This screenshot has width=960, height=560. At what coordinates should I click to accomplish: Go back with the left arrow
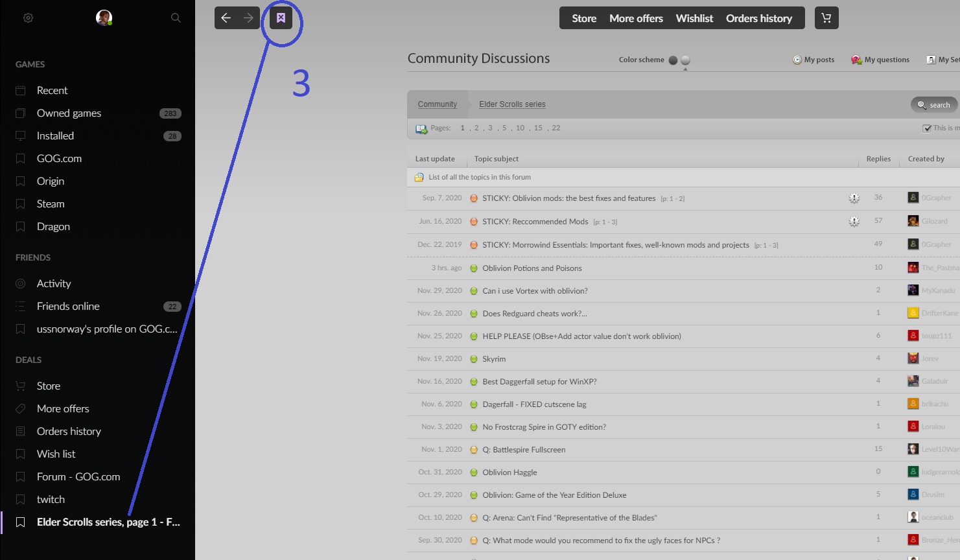(226, 18)
